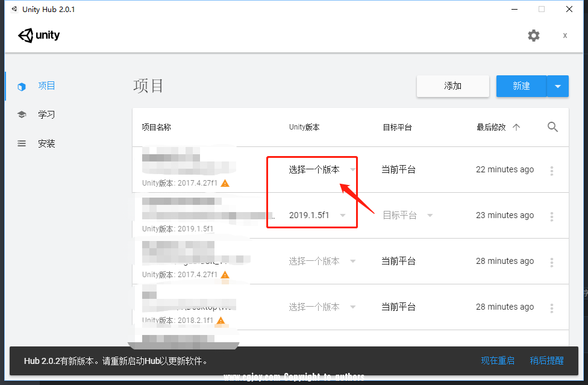Toggle sort arrow next to 最后修改
588x385 pixels.
[x=516, y=127]
